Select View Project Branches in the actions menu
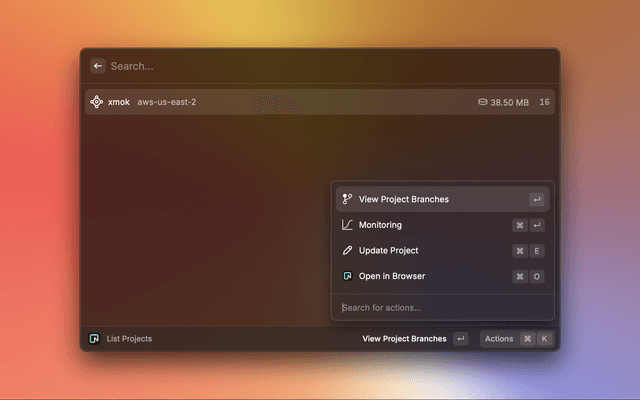This screenshot has width=640, height=400. click(x=404, y=199)
